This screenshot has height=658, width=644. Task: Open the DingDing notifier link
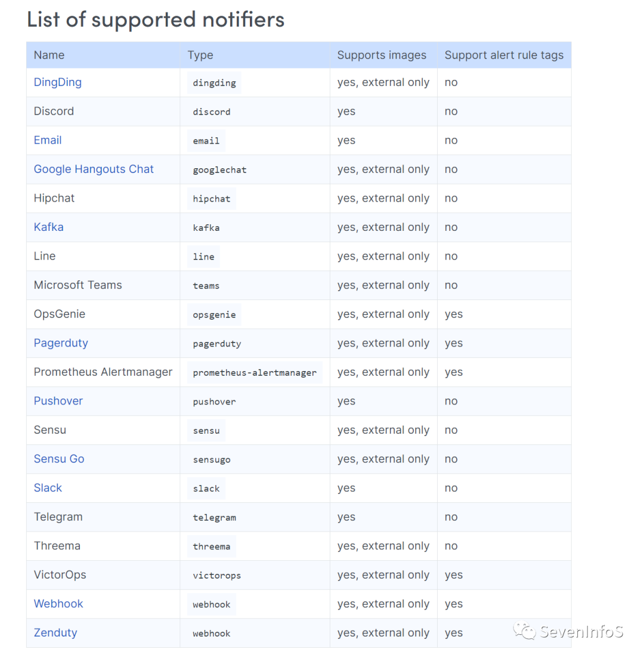coord(57,82)
